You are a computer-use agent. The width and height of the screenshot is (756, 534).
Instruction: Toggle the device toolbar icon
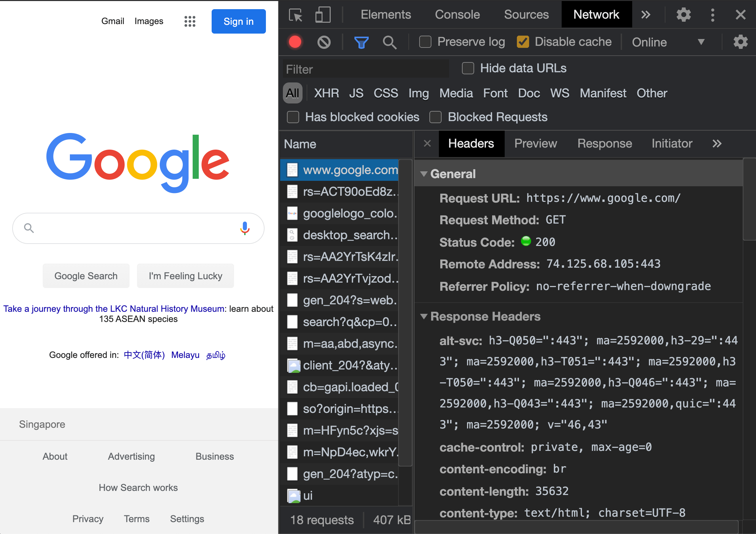323,15
